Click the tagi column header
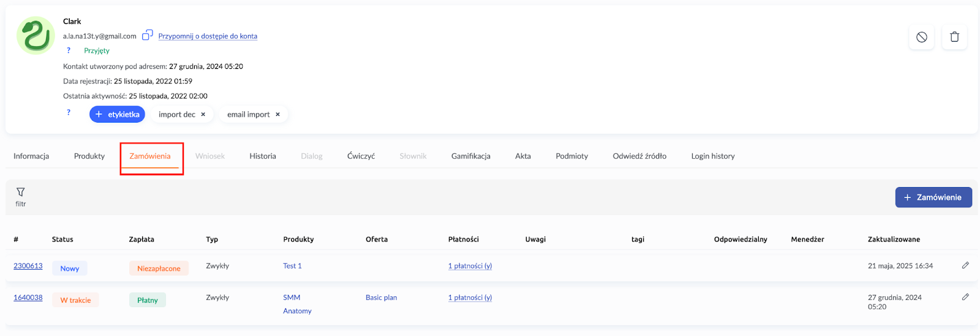The width and height of the screenshot is (980, 336). tap(638, 240)
